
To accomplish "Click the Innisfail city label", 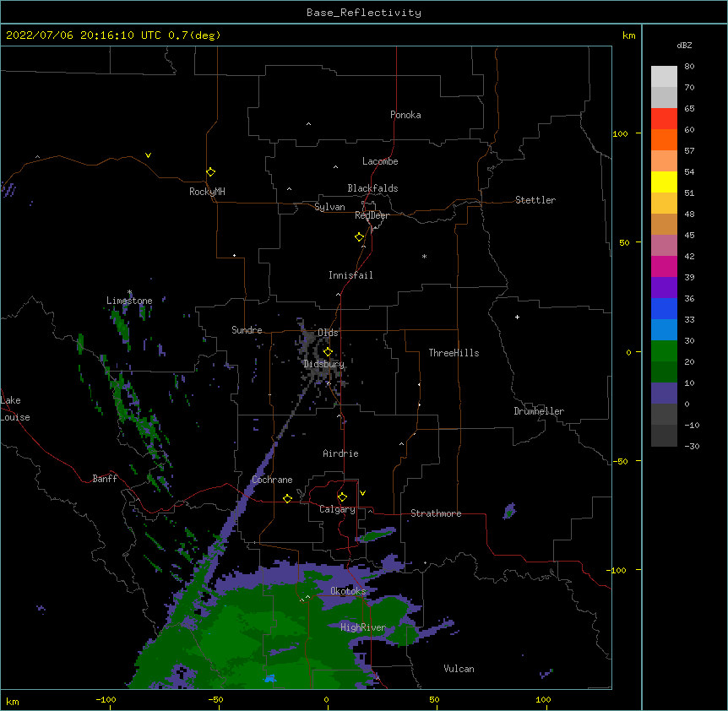I will (x=350, y=275).
